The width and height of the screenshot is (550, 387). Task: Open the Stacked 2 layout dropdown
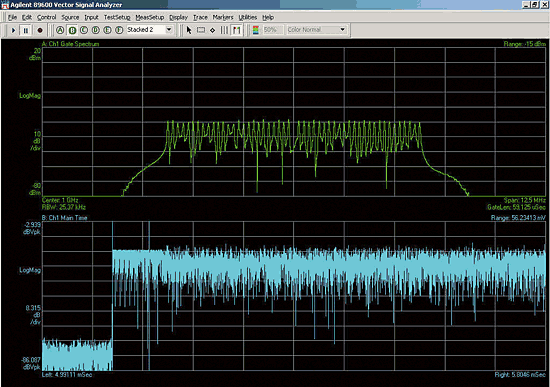pyautogui.click(x=169, y=30)
